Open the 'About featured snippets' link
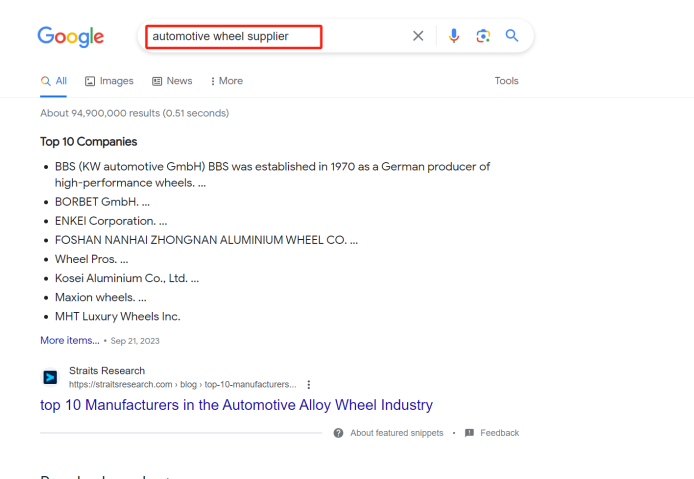Image resolution: width=694 pixels, height=479 pixels. pos(397,433)
